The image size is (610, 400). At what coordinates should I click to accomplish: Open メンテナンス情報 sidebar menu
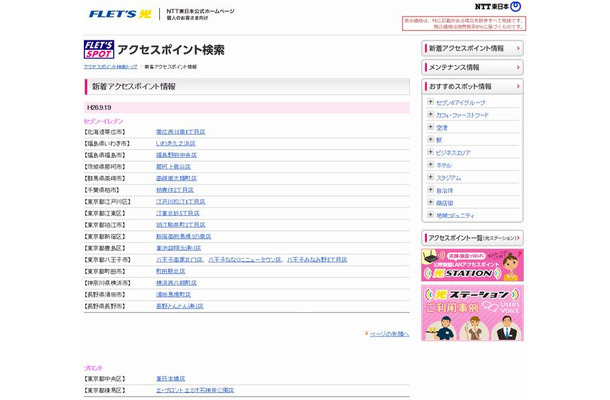click(x=472, y=67)
